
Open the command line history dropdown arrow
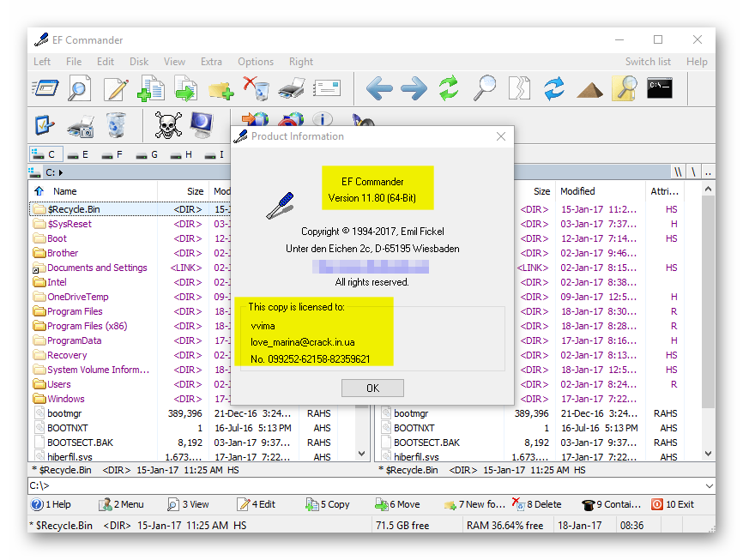709,485
